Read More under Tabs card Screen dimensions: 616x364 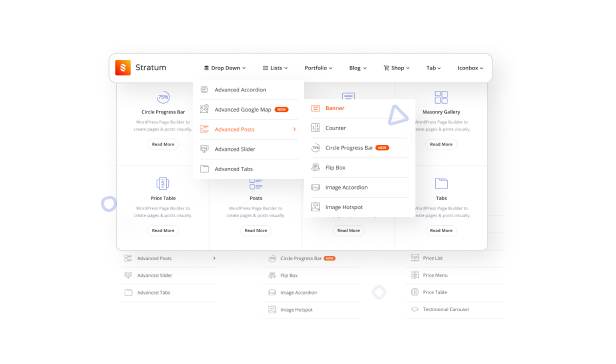(441, 230)
